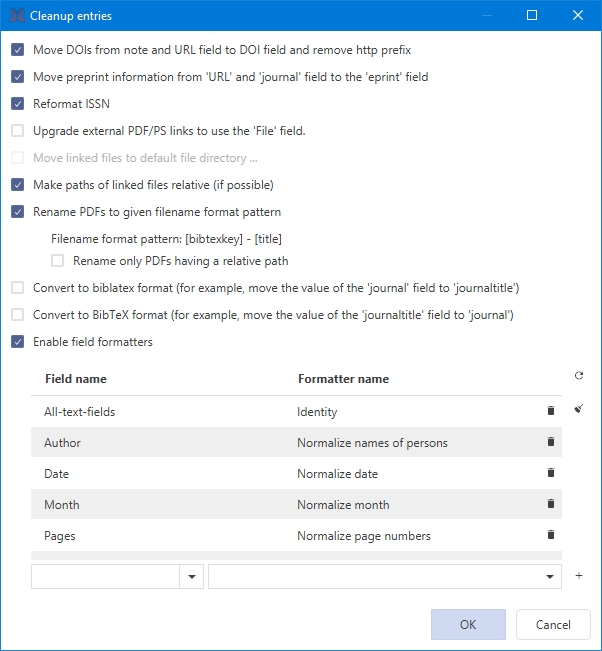This screenshot has width=602, height=651.
Task: Delete the All-text-fields formatter row
Action: 550,411
